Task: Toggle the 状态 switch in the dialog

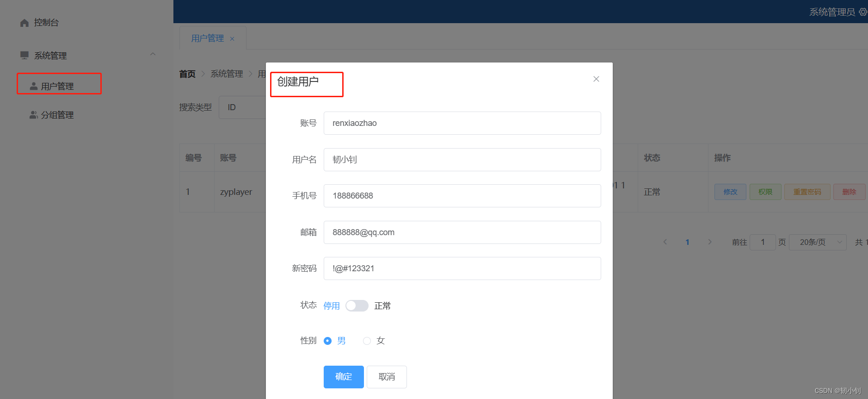Action: click(357, 306)
